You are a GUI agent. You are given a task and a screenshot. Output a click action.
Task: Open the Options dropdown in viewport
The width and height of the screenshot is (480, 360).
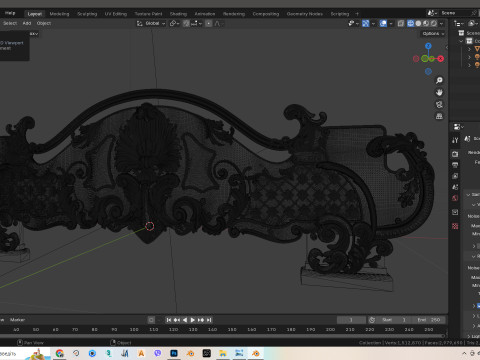click(x=433, y=34)
